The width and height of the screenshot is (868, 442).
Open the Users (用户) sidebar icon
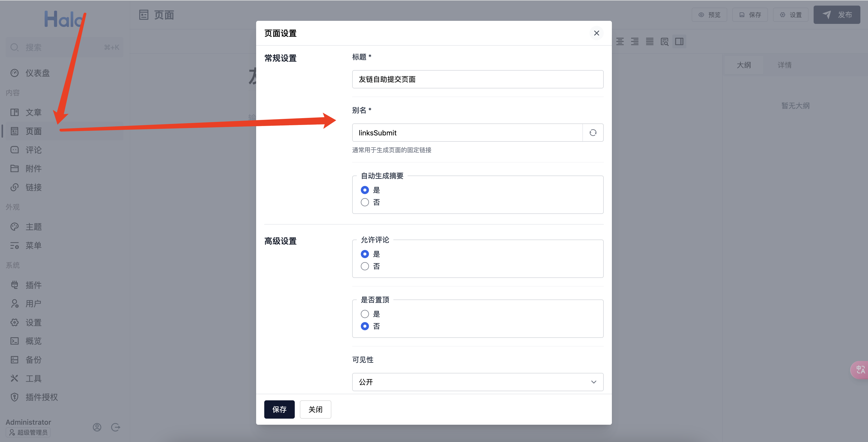point(14,304)
